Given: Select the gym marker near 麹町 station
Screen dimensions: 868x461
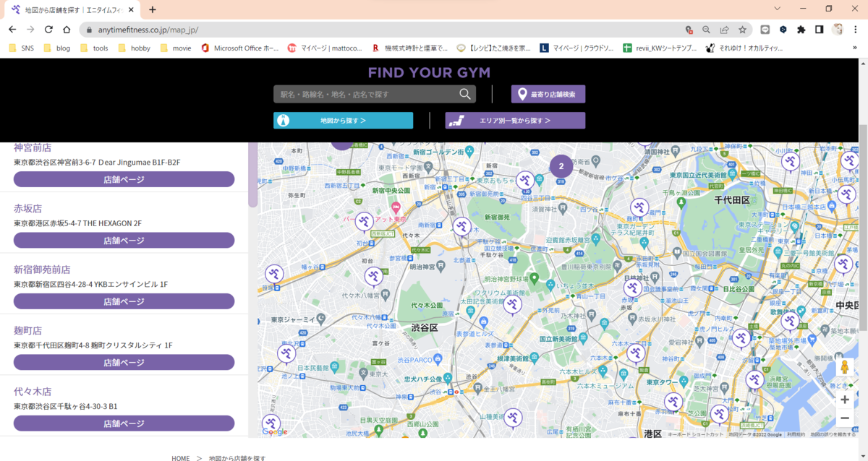Looking at the screenshot, I should 639,209.
